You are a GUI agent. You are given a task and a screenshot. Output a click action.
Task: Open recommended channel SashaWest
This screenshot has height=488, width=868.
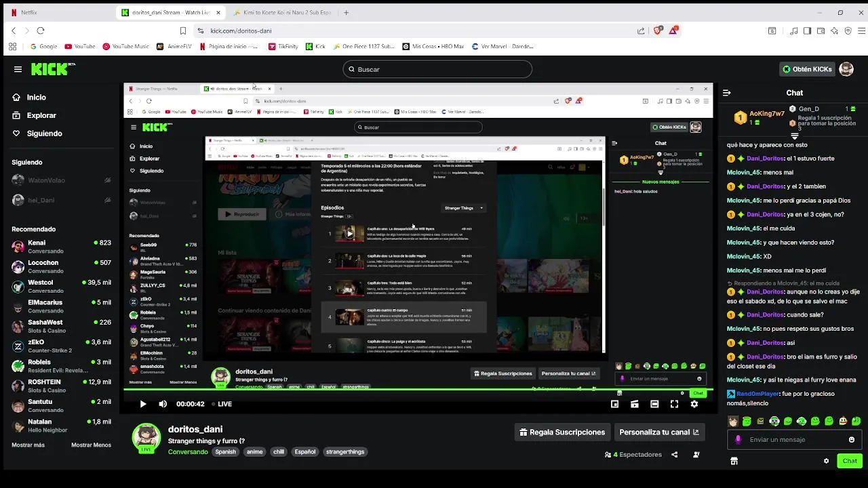click(x=61, y=326)
